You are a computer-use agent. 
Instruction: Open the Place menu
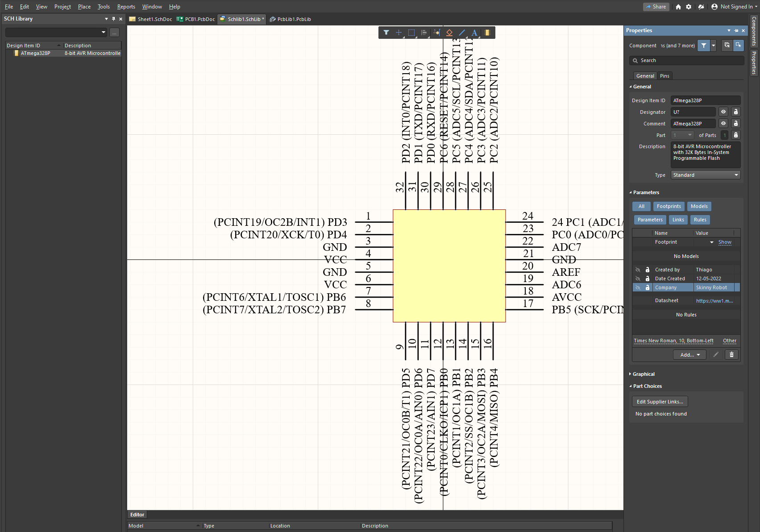pyautogui.click(x=84, y=7)
